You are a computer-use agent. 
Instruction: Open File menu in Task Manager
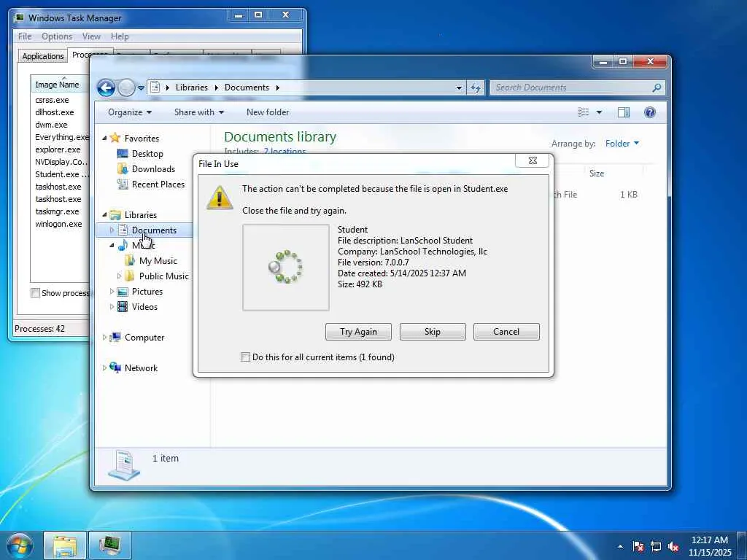pyautogui.click(x=25, y=36)
